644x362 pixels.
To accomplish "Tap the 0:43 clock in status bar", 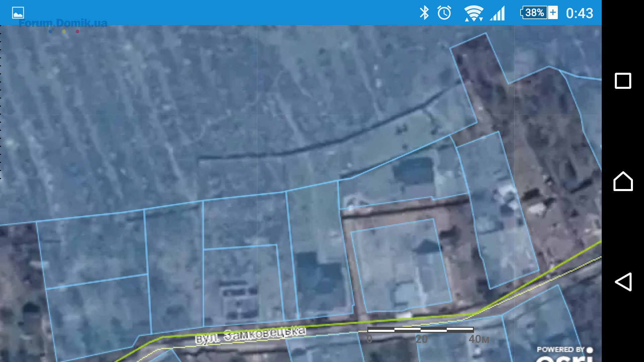I will click(579, 13).
